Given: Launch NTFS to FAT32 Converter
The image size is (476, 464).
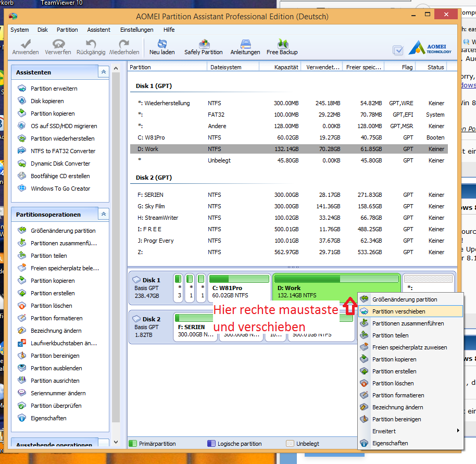Looking at the screenshot, I should click(63, 151).
